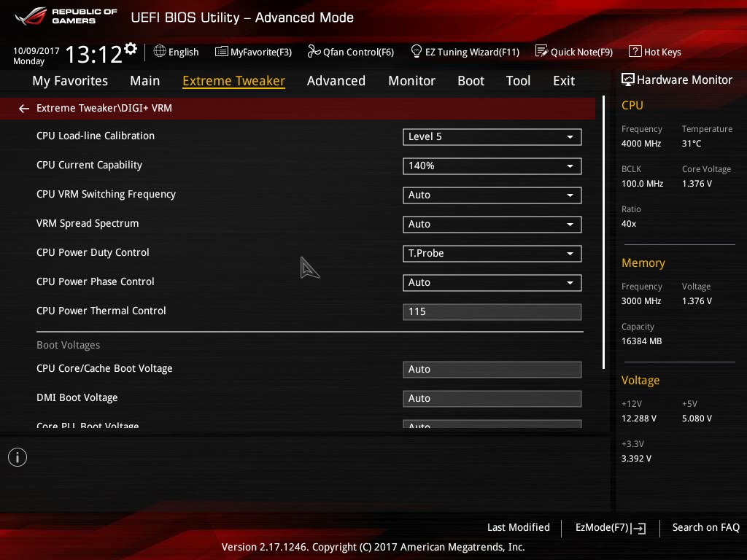
Task: Expand CPU VRM Switching Frequency dropdown
Action: tap(492, 195)
